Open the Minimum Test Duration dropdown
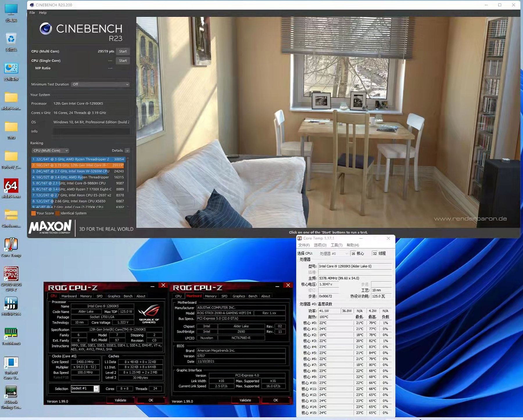 pyautogui.click(x=100, y=84)
